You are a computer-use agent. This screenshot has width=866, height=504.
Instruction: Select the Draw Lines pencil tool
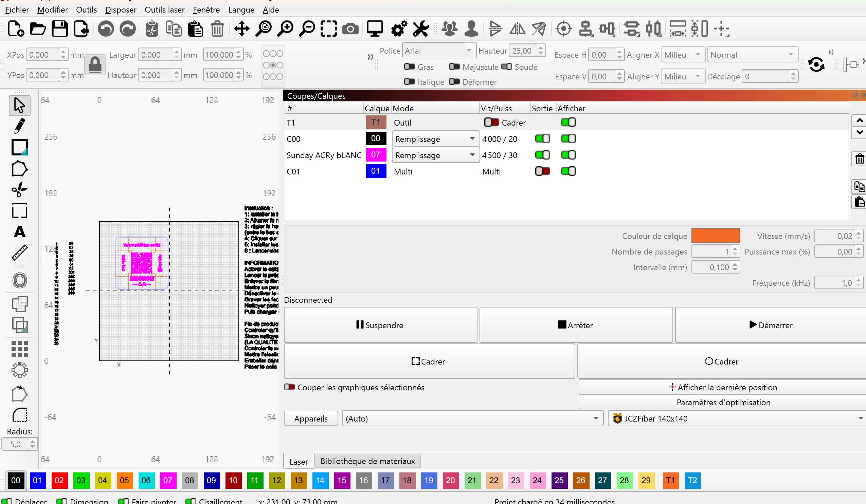[x=20, y=126]
